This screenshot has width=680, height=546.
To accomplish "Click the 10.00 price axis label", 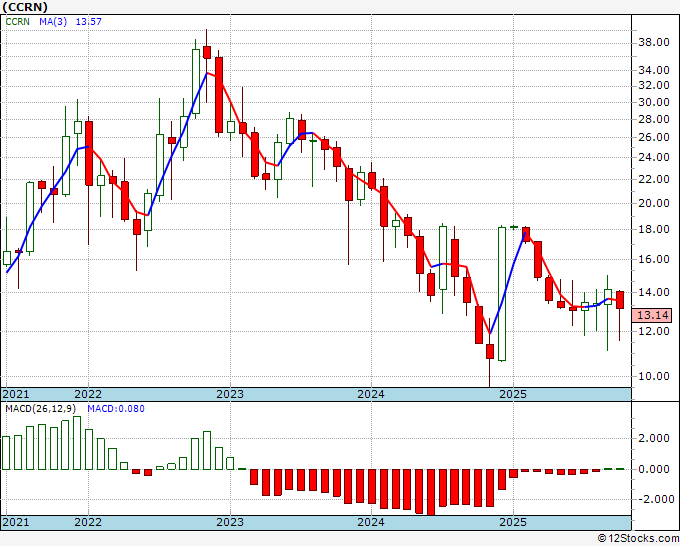I will 654,376.
